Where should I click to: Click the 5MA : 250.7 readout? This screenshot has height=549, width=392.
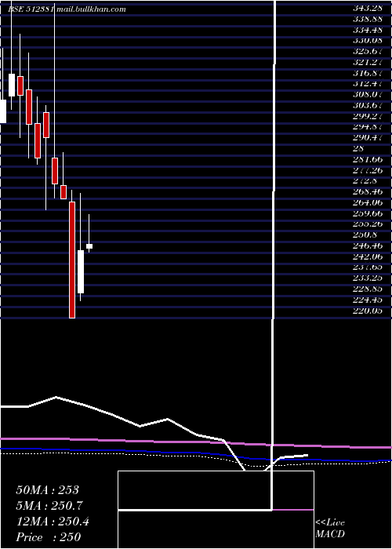click(x=49, y=506)
